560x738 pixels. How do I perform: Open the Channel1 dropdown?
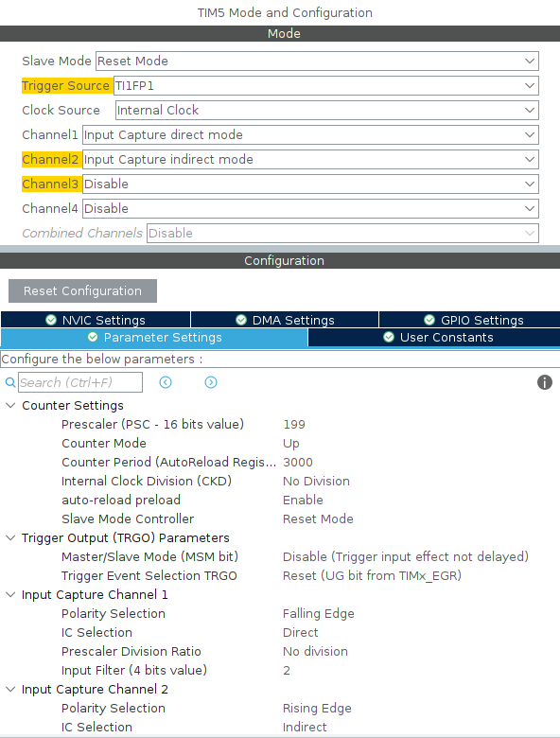(x=310, y=135)
